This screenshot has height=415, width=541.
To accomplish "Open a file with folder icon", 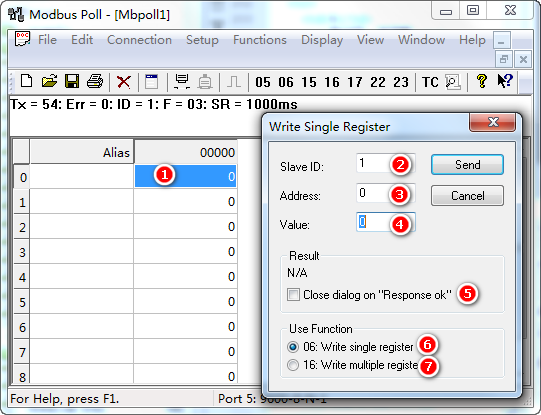I will pos(49,81).
